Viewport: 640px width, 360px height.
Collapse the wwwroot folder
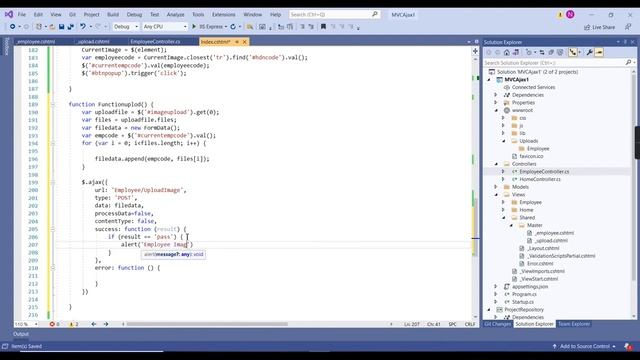tap(496, 111)
